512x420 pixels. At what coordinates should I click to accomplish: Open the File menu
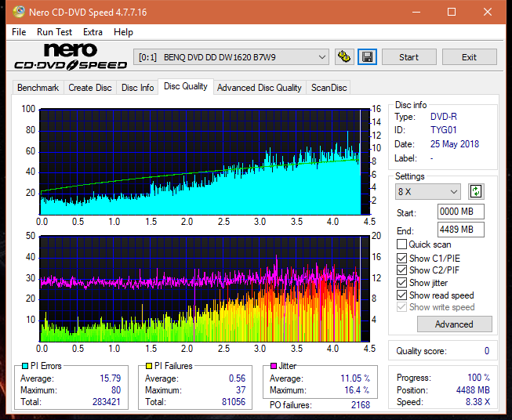pos(19,32)
